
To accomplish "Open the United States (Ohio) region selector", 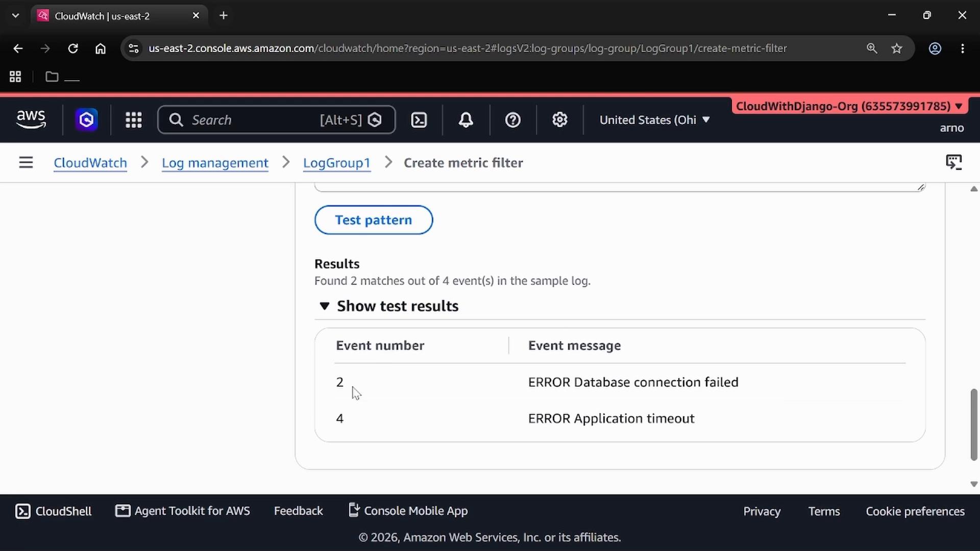I will pos(655,120).
